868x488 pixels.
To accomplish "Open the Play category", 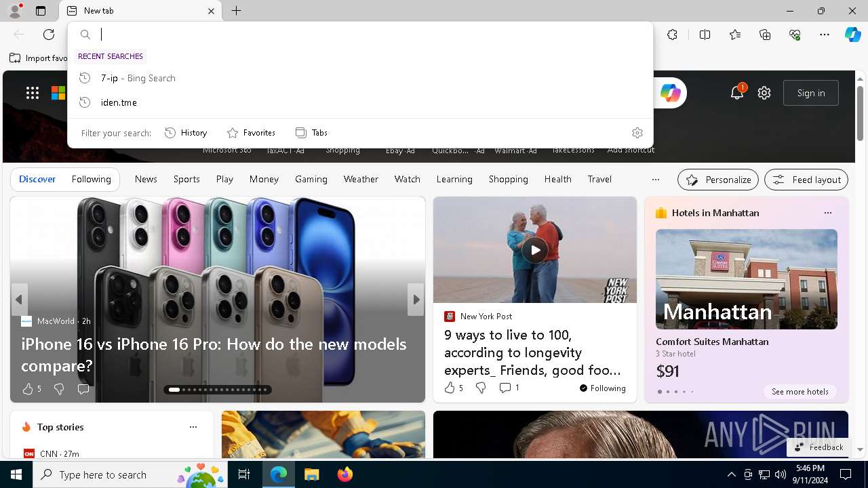I will 224,179.
